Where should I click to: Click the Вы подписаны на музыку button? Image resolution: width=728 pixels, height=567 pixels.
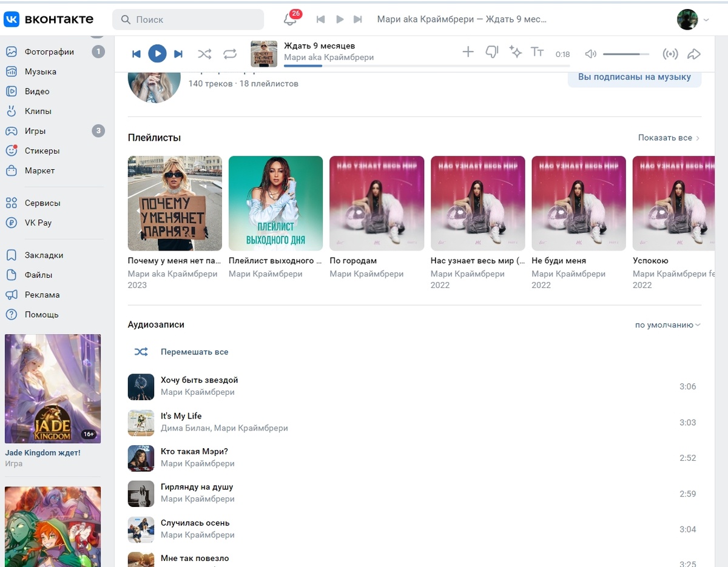click(635, 78)
